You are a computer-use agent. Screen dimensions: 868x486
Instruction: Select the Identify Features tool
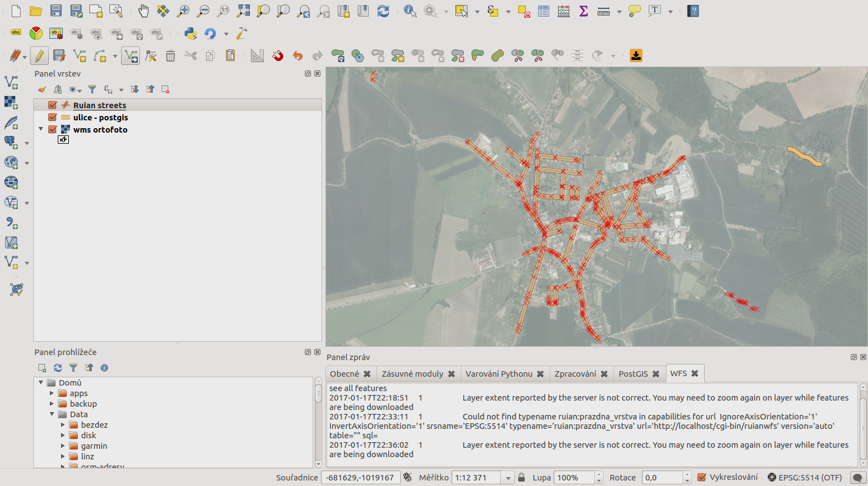coord(410,11)
